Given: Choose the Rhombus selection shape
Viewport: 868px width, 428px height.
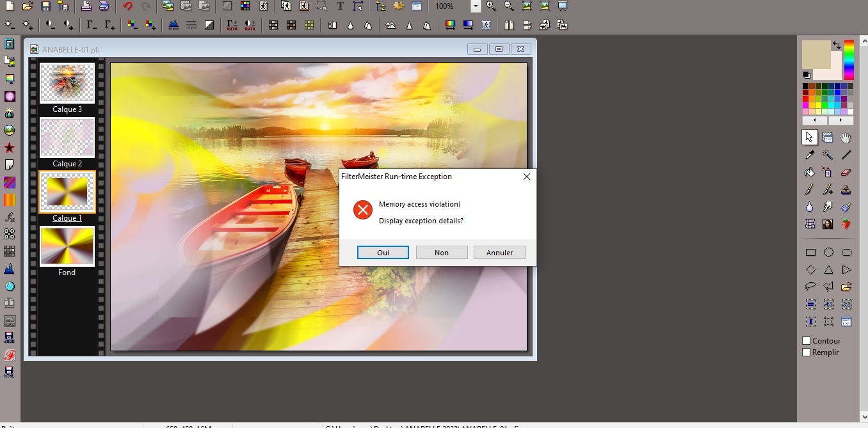Looking at the screenshot, I should point(810,270).
